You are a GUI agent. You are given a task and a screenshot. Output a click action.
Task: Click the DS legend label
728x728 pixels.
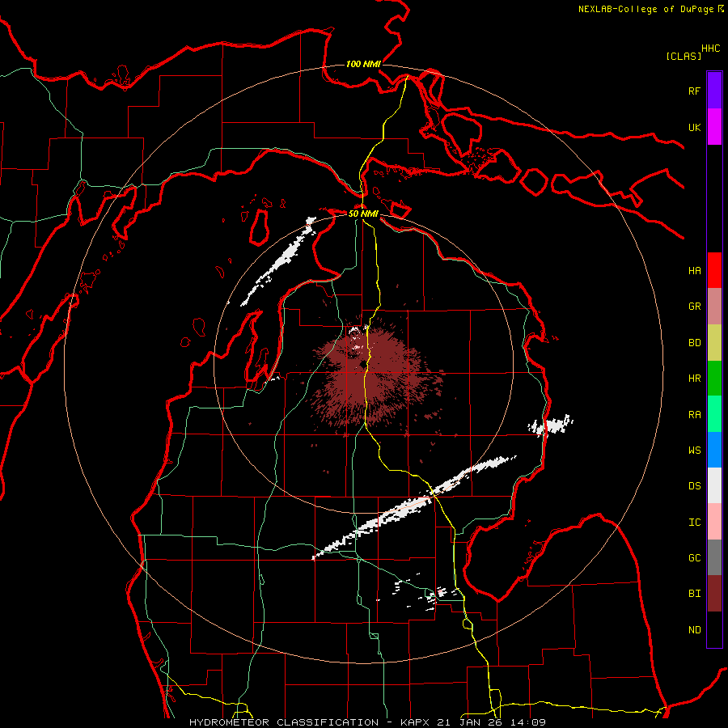coord(694,486)
